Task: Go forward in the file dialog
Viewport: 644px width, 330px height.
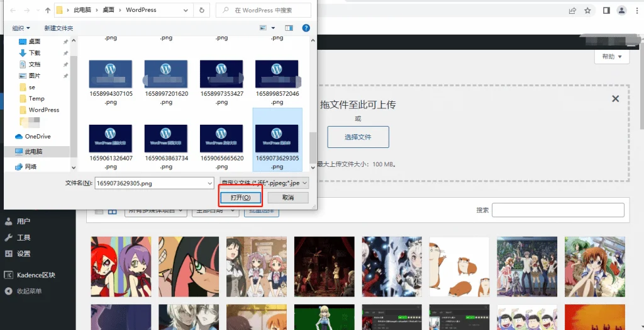Action: 27,10
